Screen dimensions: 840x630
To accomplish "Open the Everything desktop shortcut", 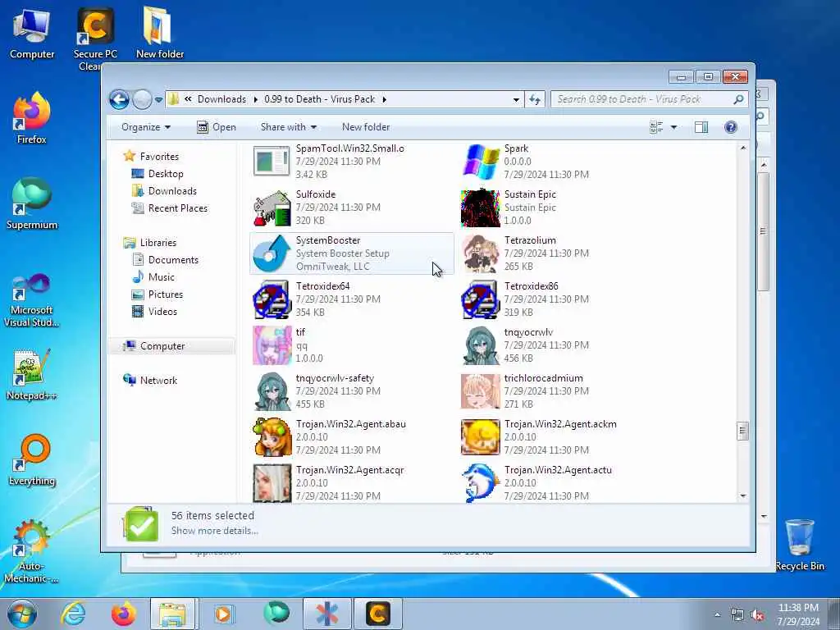I will (x=32, y=460).
